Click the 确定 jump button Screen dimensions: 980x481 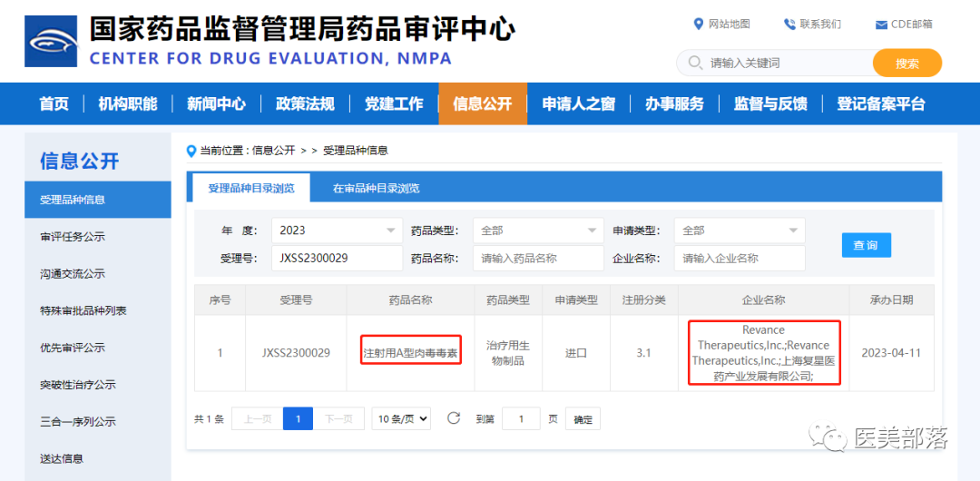(583, 418)
